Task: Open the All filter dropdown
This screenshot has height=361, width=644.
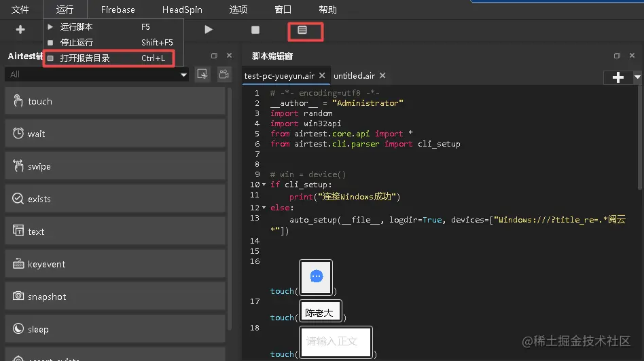Action: point(97,74)
